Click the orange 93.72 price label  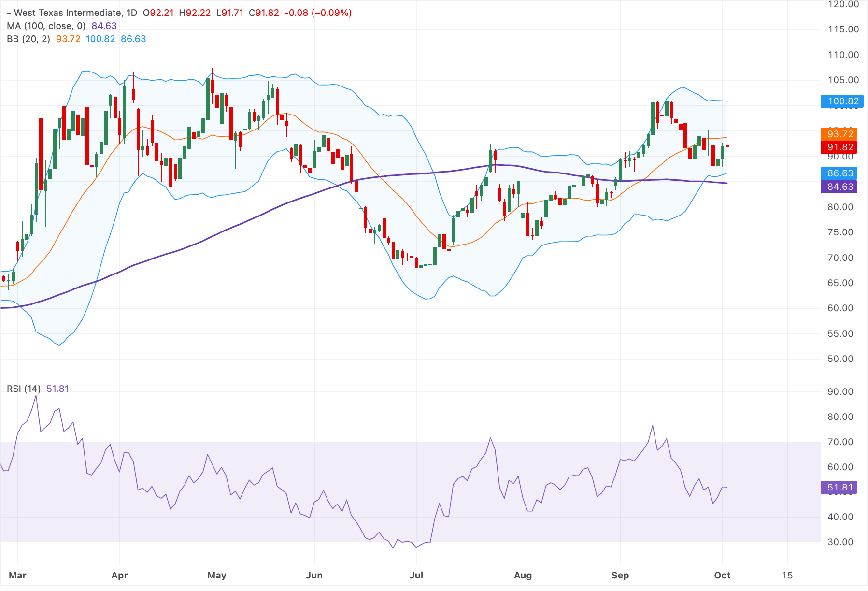tap(840, 134)
